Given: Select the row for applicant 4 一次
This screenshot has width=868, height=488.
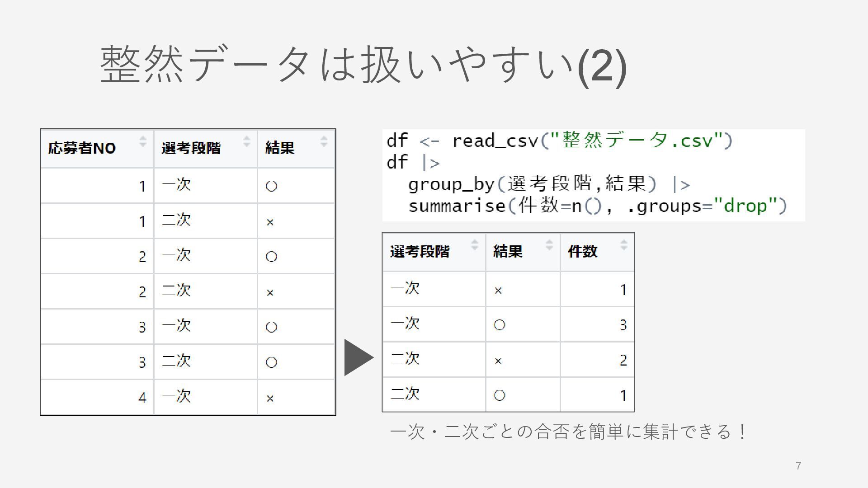Looking at the screenshot, I should coord(188,397).
